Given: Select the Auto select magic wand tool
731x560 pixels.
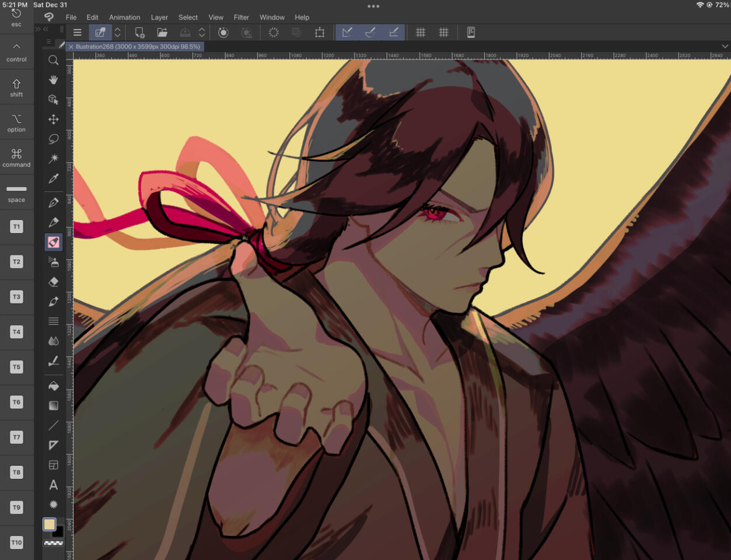Looking at the screenshot, I should (x=53, y=158).
